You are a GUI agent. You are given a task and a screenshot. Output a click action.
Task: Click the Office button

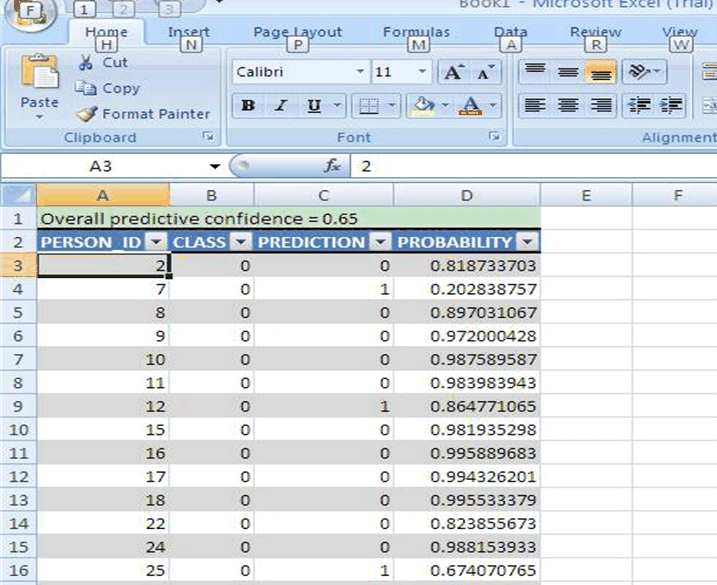click(x=32, y=12)
